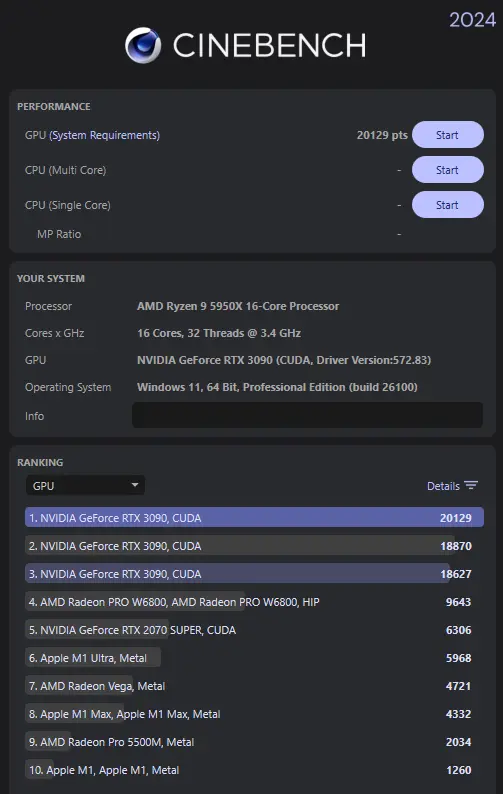This screenshot has width=503, height=794.
Task: Start the CPU Multi Core test
Action: 448,170
